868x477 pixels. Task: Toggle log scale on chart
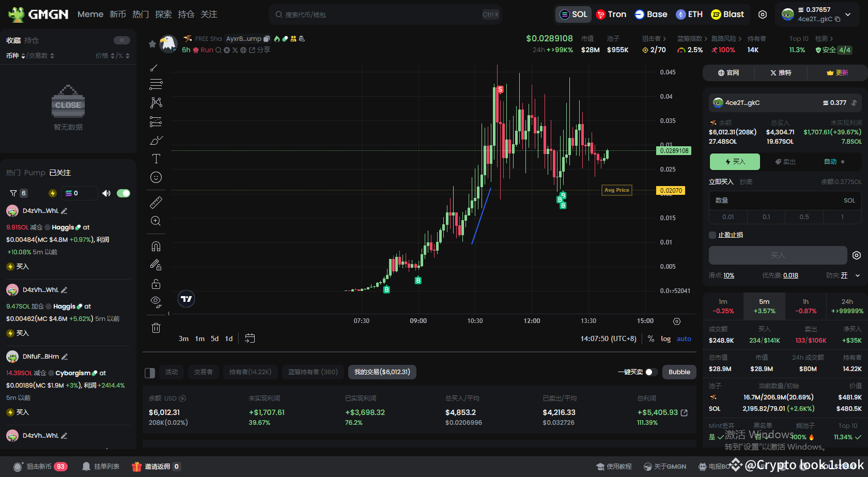pyautogui.click(x=665, y=339)
